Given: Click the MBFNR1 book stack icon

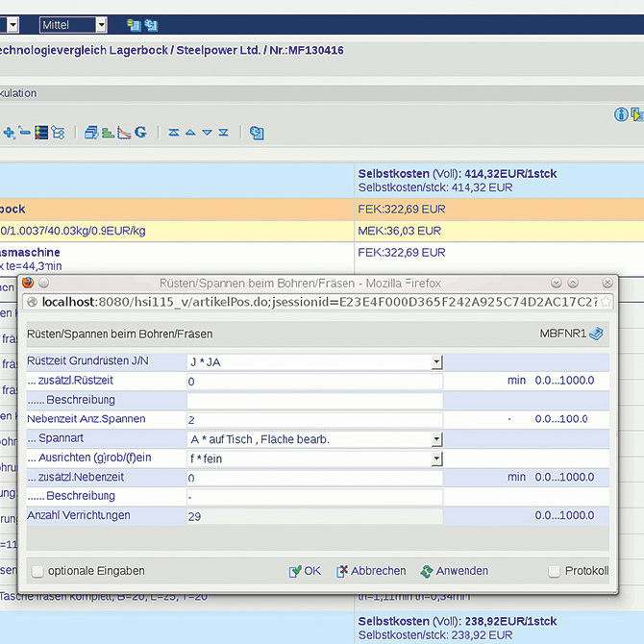Looking at the screenshot, I should (596, 334).
